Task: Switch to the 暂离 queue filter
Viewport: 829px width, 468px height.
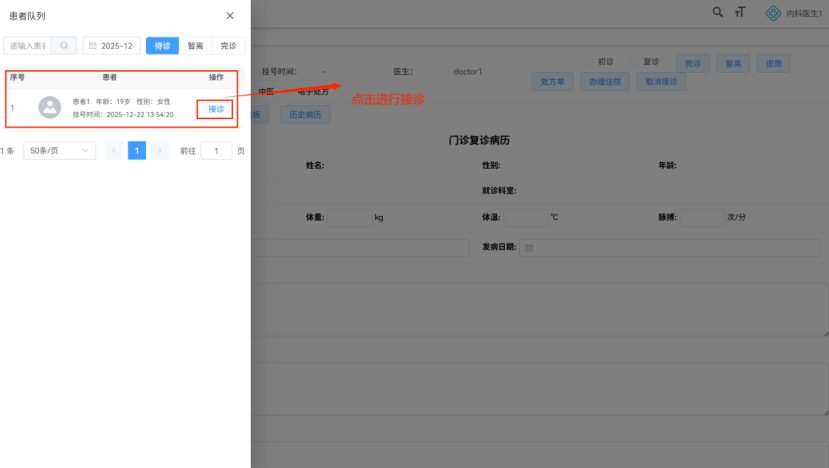Action: (195, 46)
